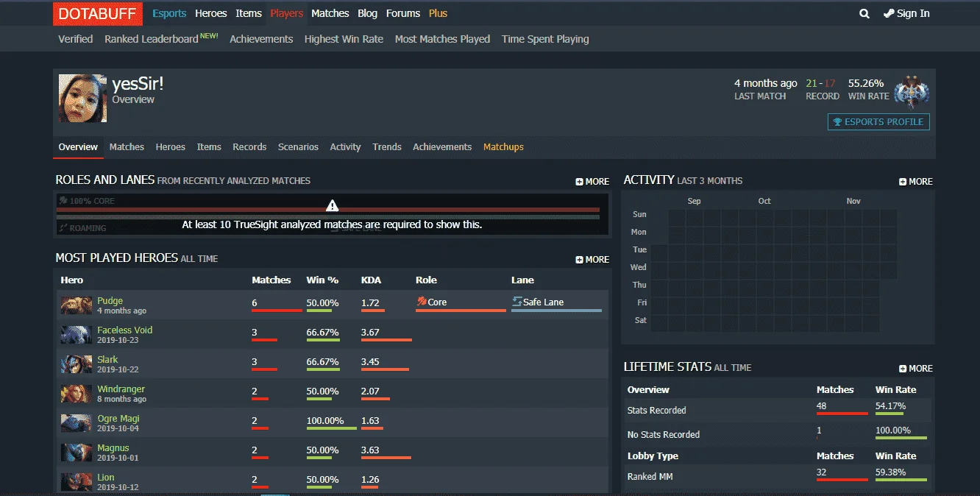The image size is (980, 496).
Task: Select the Overview profile tab
Action: click(x=78, y=147)
